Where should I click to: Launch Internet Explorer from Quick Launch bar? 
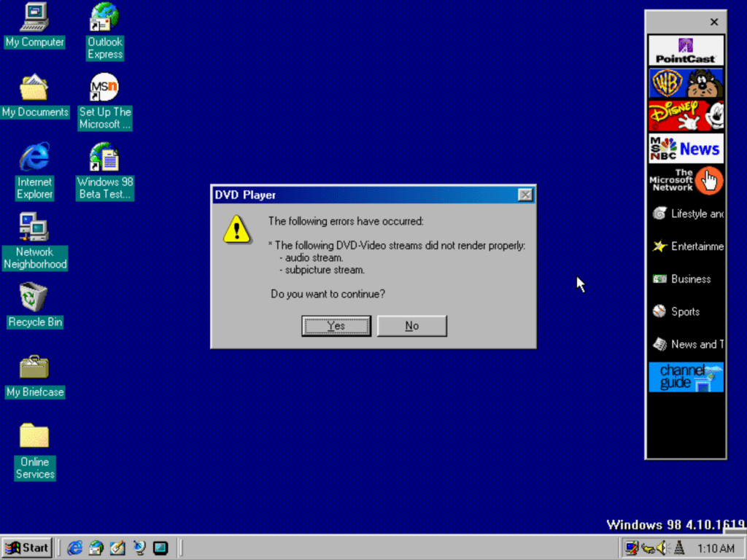pyautogui.click(x=74, y=548)
